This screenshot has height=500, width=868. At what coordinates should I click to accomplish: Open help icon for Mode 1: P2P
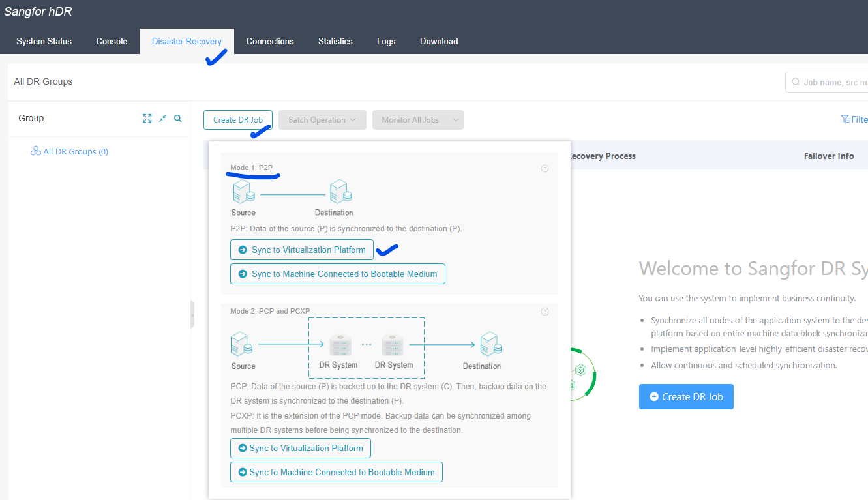545,168
